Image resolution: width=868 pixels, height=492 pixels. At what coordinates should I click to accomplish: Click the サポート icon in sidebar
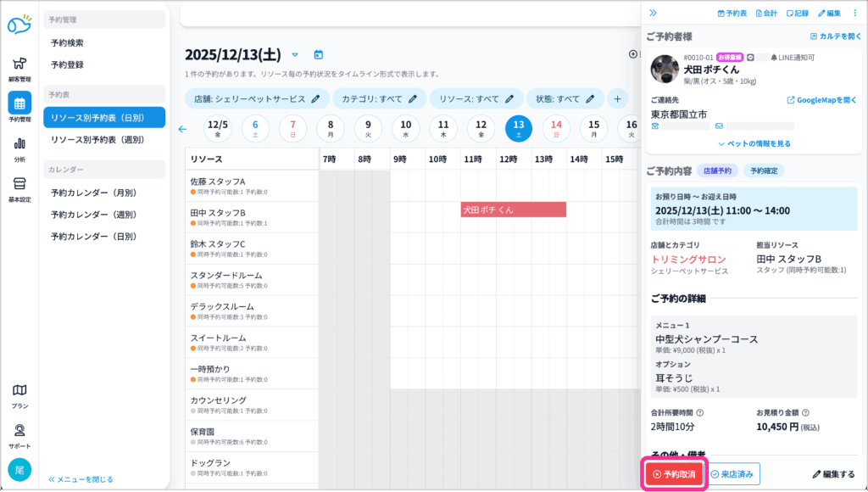click(x=19, y=434)
